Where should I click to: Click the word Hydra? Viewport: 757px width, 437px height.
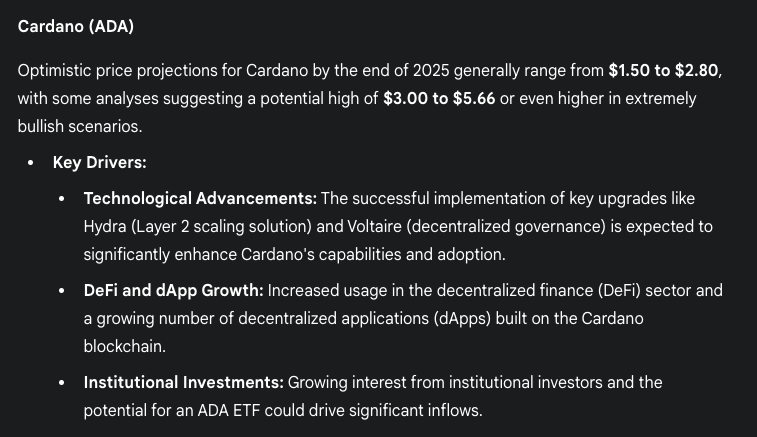105,226
